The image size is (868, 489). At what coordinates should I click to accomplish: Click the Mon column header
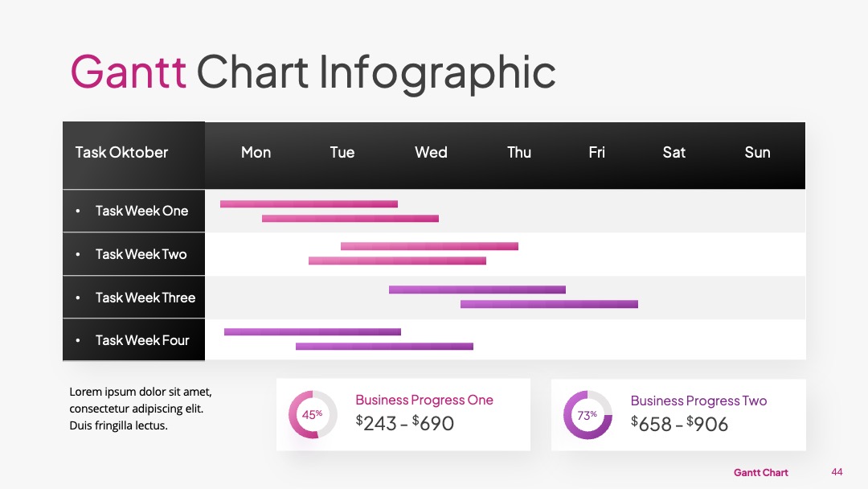[x=256, y=152]
